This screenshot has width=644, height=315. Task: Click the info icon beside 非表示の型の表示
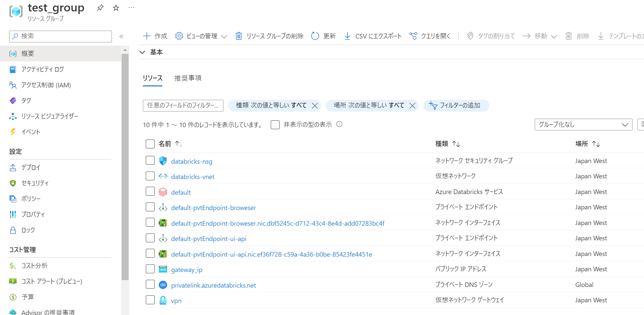tap(339, 124)
